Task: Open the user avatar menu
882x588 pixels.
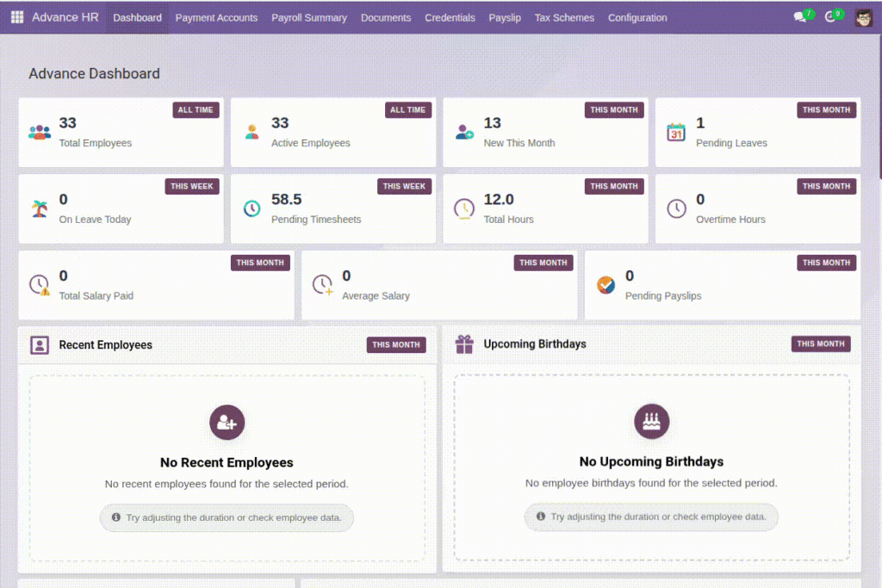Action: 863,17
